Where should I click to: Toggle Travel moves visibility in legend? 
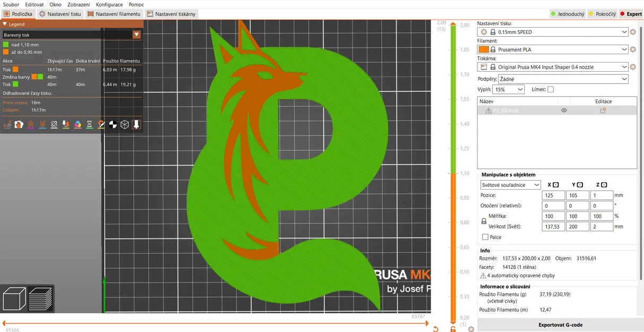(7, 124)
